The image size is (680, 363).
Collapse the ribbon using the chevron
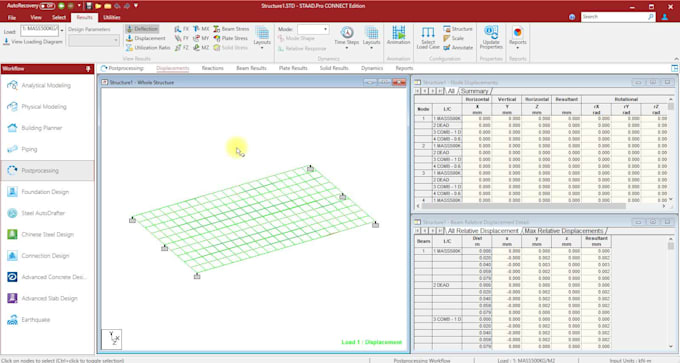tap(676, 59)
